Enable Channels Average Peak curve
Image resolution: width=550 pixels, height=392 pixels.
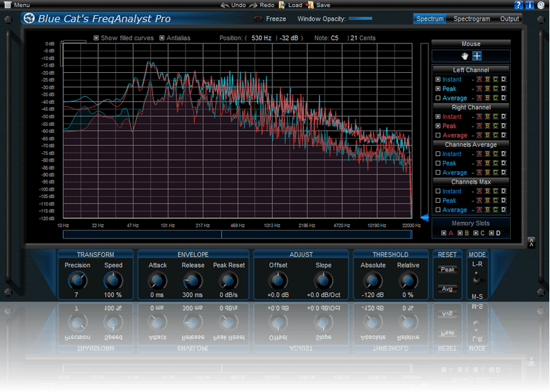[x=438, y=163]
